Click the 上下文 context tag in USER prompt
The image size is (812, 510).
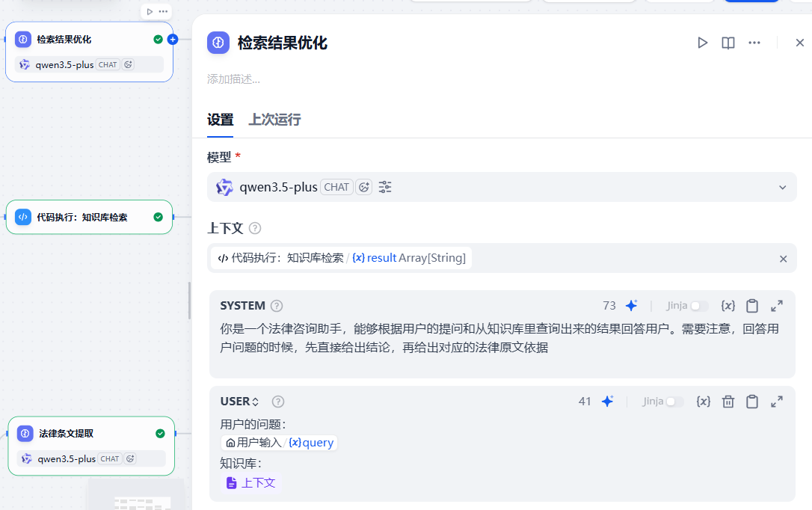pyautogui.click(x=251, y=483)
